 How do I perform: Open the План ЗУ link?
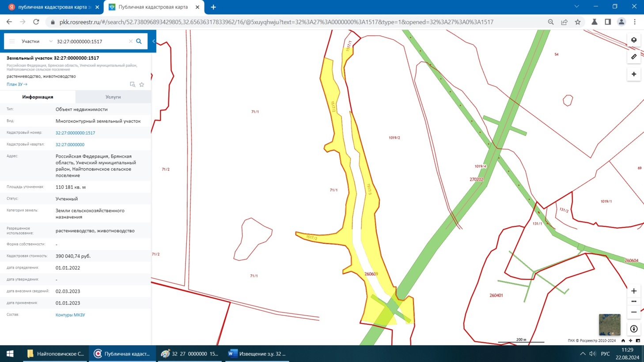17,84
